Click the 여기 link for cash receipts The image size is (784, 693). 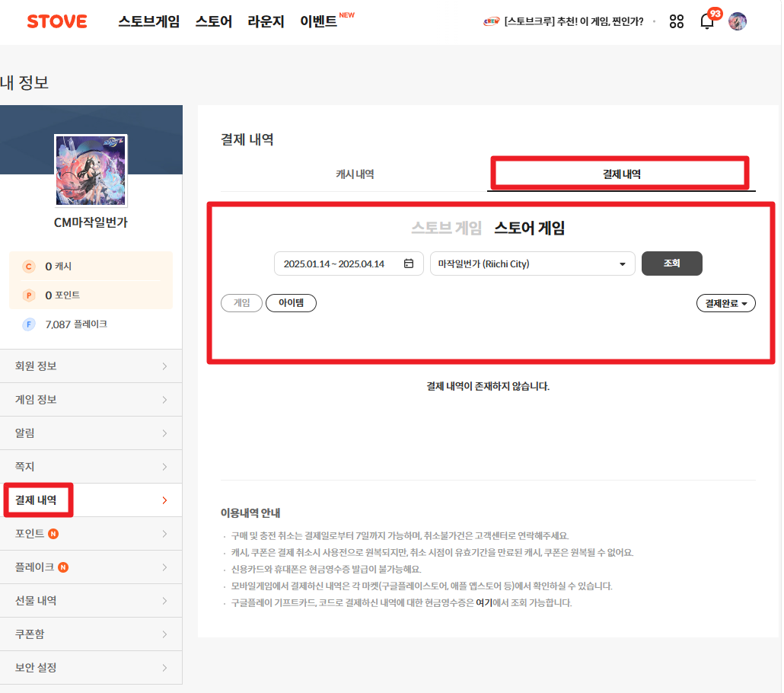pyautogui.click(x=483, y=603)
